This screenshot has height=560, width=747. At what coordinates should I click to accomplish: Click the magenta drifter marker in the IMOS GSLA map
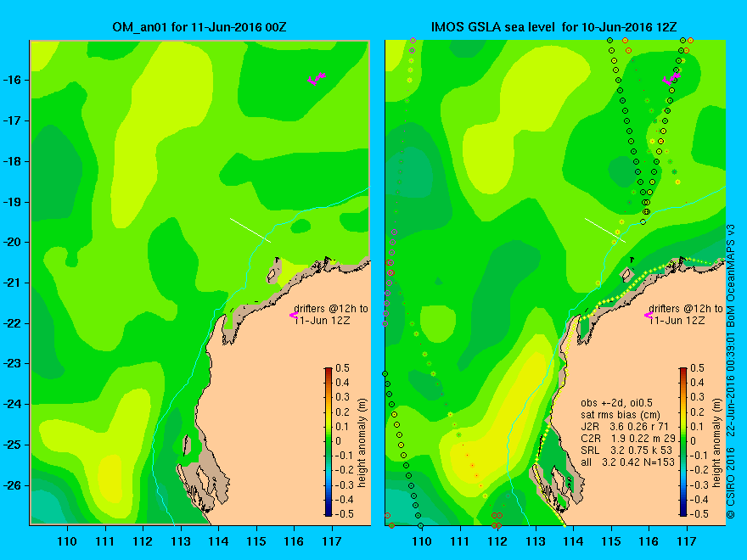point(671,79)
